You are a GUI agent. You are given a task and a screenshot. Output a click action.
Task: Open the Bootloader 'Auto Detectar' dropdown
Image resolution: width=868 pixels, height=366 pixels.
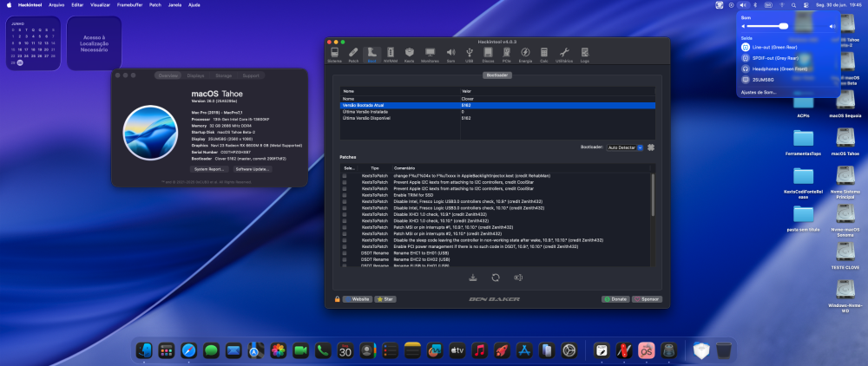point(625,147)
